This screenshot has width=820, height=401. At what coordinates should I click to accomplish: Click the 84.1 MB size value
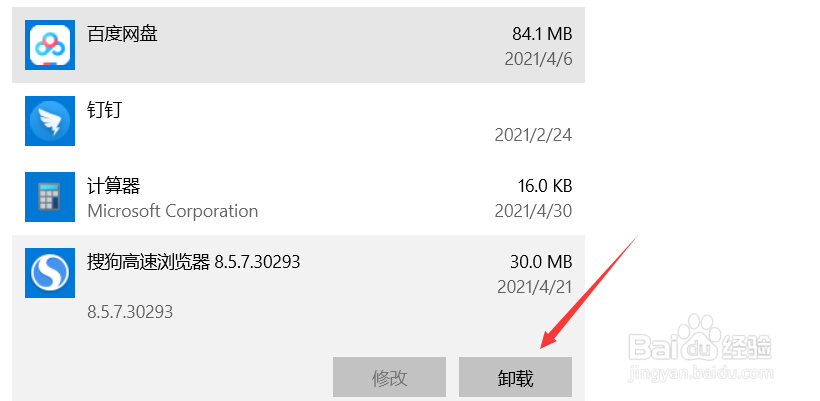click(x=542, y=34)
